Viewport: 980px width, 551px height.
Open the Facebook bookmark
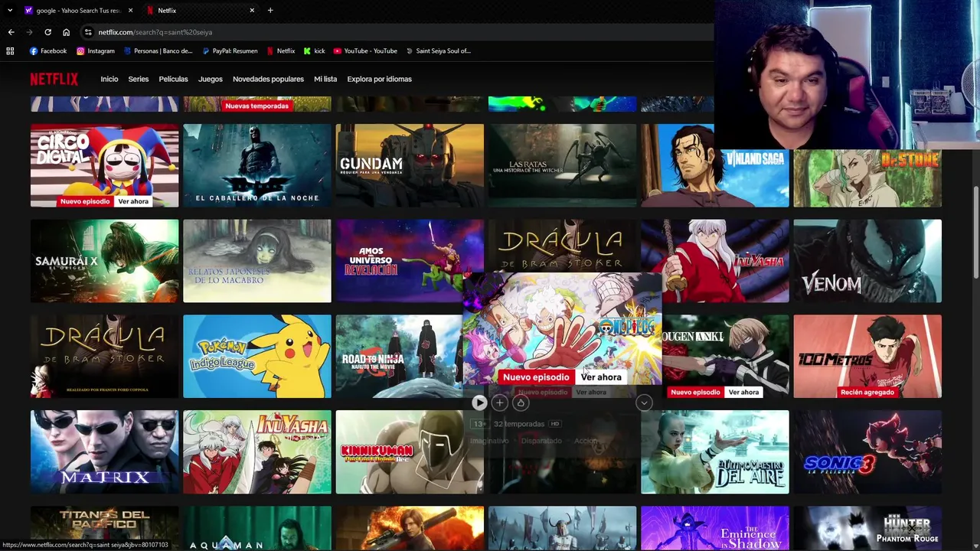click(48, 51)
